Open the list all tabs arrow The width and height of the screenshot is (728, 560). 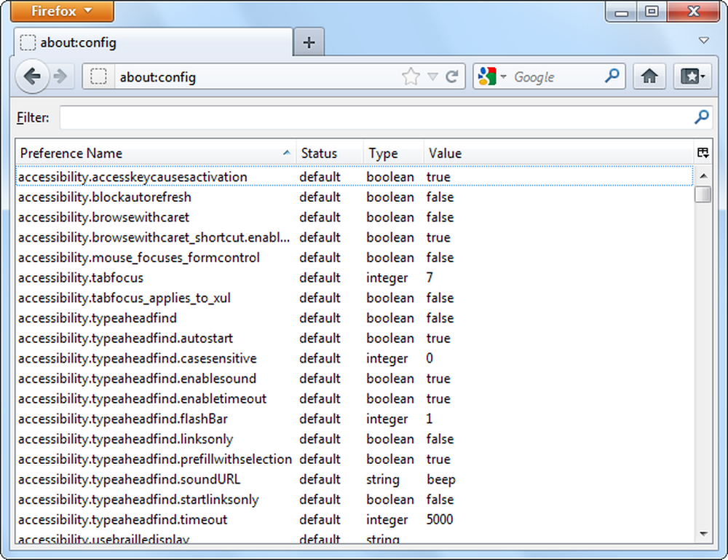(x=704, y=40)
